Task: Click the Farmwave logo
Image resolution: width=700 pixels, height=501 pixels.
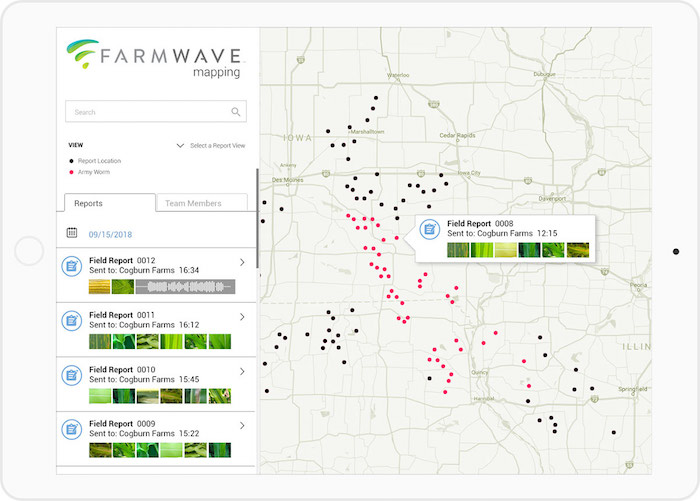Action: 155,56
